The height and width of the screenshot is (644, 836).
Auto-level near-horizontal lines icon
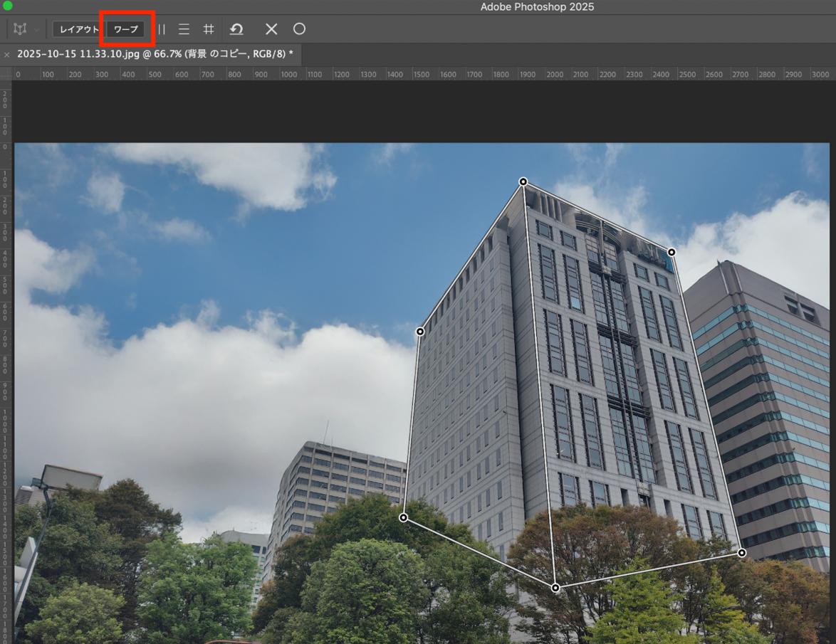tap(184, 29)
